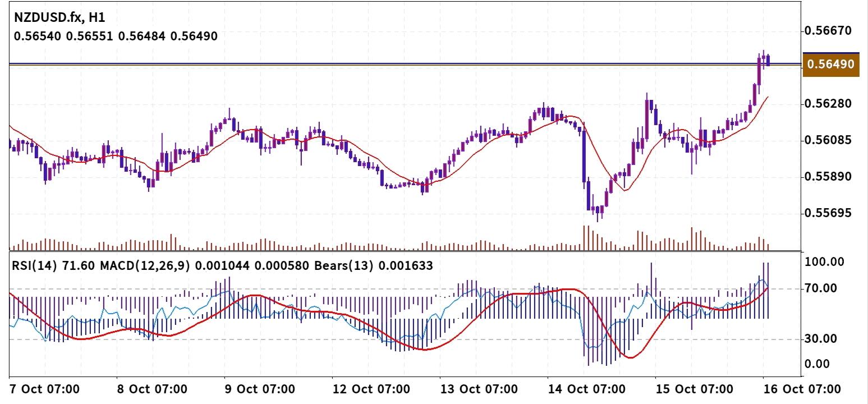Select the low value 0.56484 in the header
Viewport: 868px width, 404px height.
pyautogui.click(x=142, y=36)
